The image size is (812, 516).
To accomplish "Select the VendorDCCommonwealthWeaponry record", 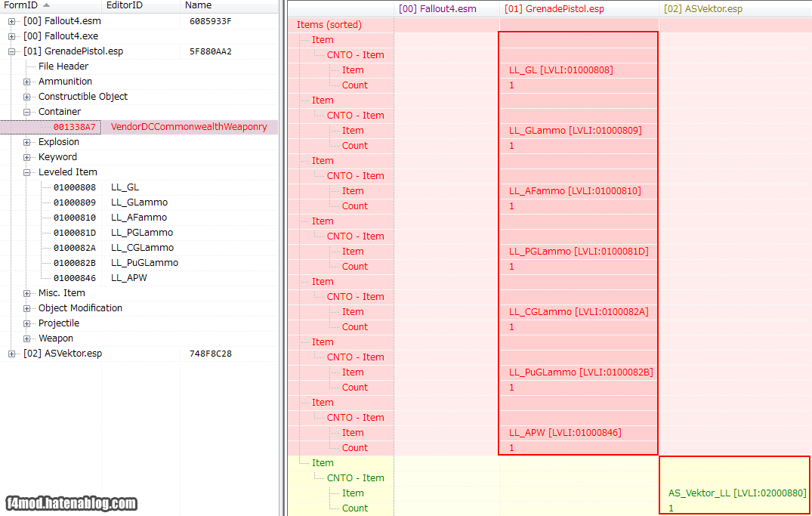I will click(189, 127).
